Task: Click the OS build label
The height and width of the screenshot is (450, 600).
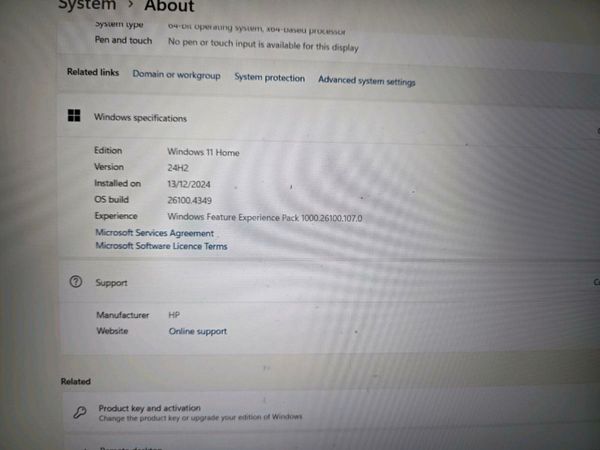Action: pos(112,199)
